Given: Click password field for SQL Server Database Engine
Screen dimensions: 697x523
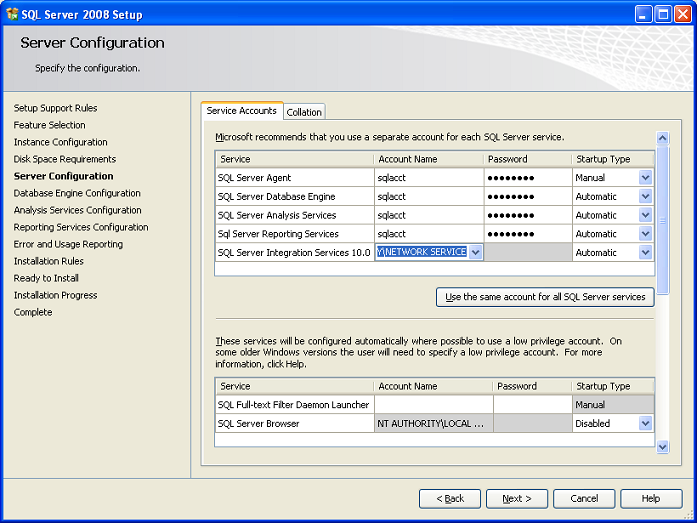Looking at the screenshot, I should [528, 196].
